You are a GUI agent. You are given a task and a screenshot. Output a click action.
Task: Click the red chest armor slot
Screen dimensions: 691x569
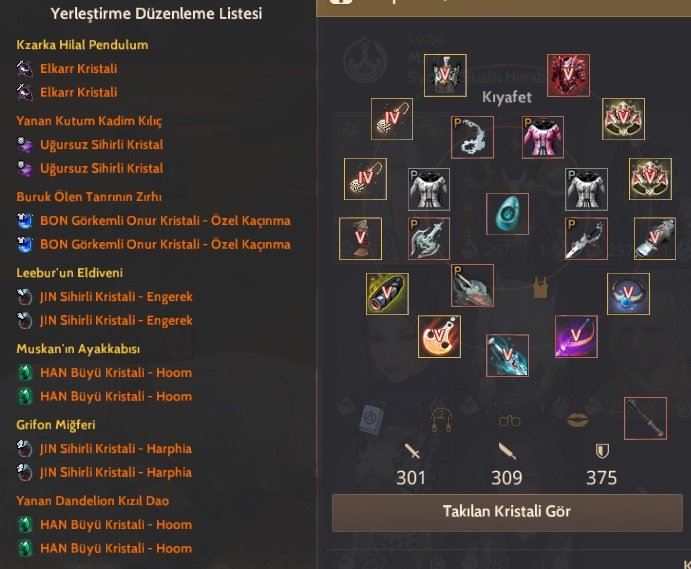568,75
